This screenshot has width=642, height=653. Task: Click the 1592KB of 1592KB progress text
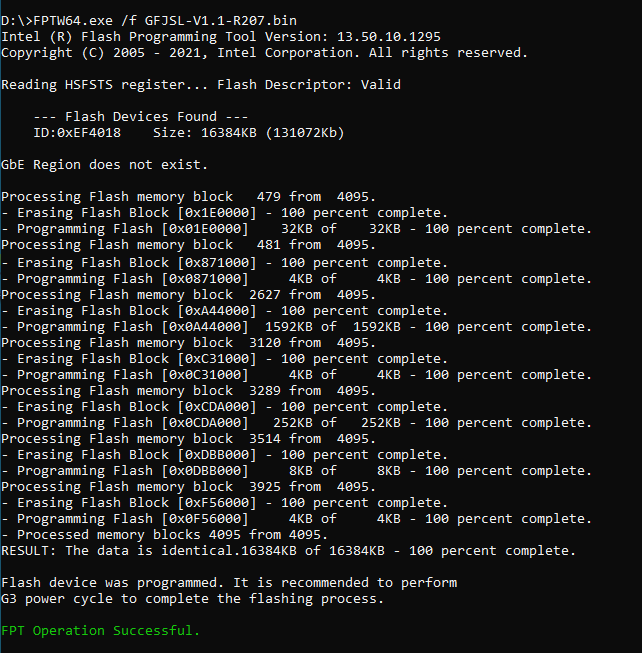[333, 327]
